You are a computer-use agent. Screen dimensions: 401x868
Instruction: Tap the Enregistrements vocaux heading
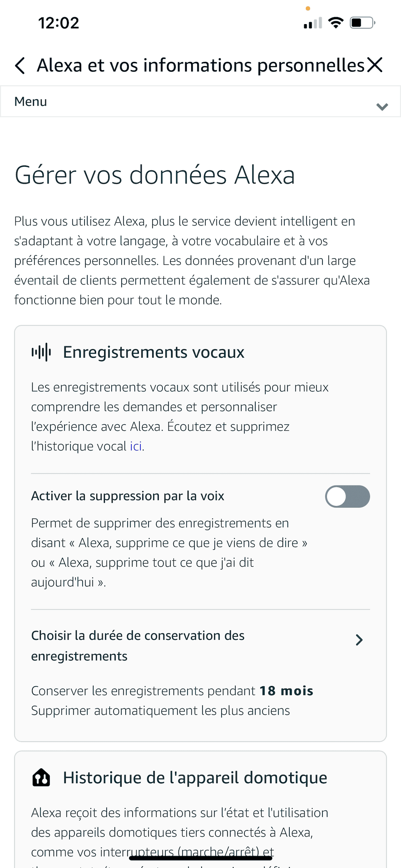tap(153, 352)
